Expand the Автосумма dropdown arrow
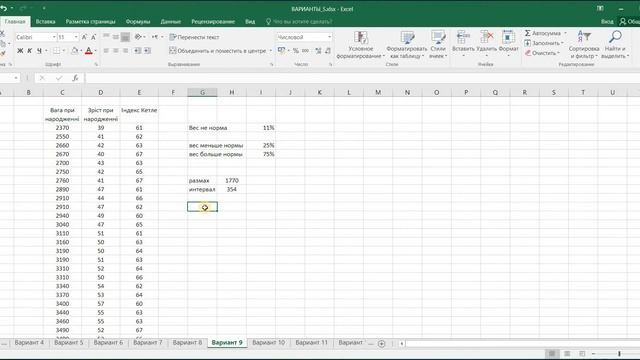640x360 pixels. (x=565, y=33)
